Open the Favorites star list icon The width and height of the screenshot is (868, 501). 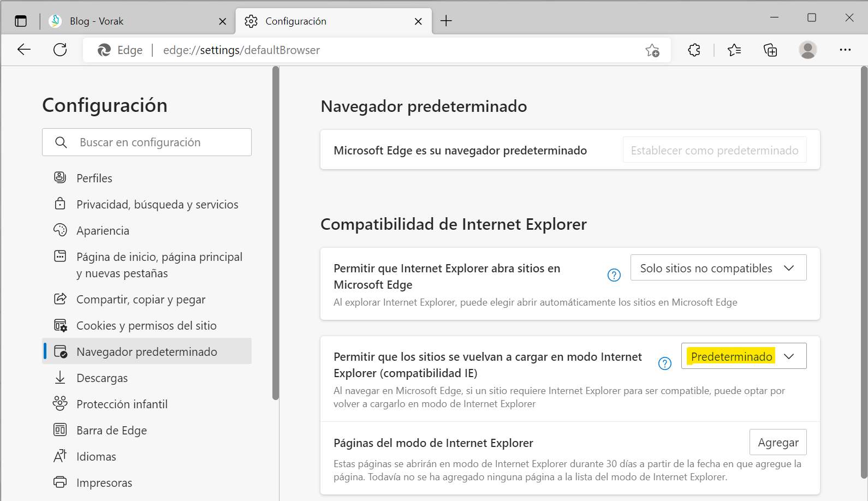pyautogui.click(x=734, y=50)
